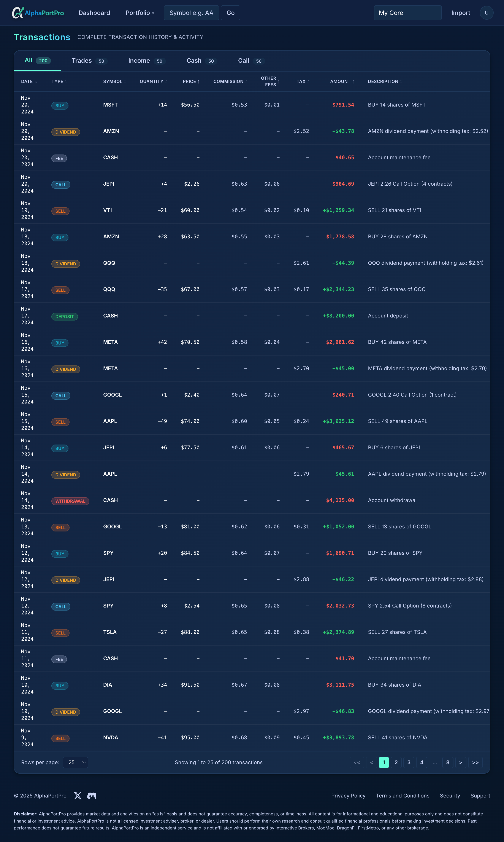Open the Rows per page dropdown

75,762
